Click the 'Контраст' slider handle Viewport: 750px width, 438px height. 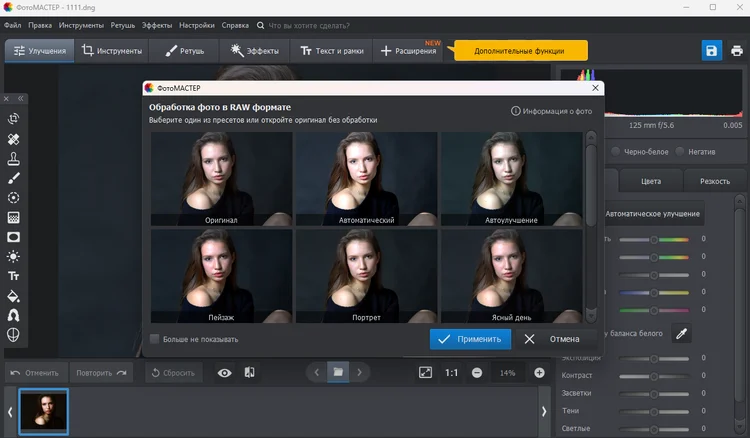pyautogui.click(x=654, y=375)
